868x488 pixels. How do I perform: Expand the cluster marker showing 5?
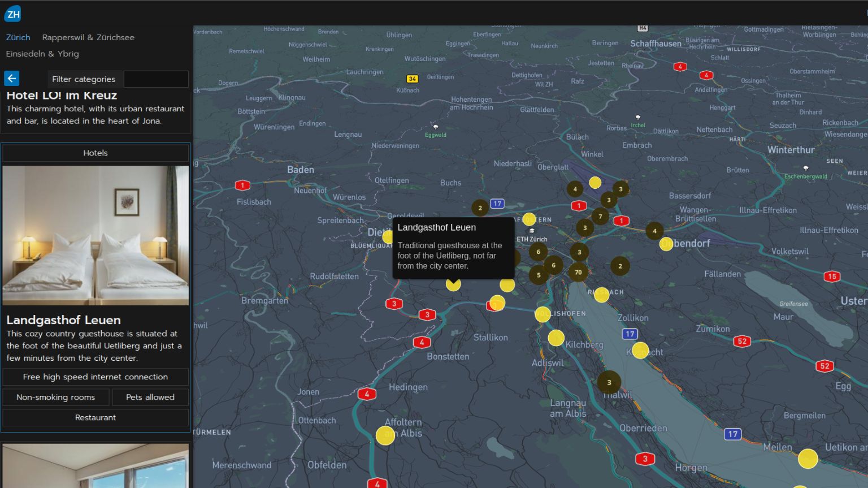click(539, 275)
